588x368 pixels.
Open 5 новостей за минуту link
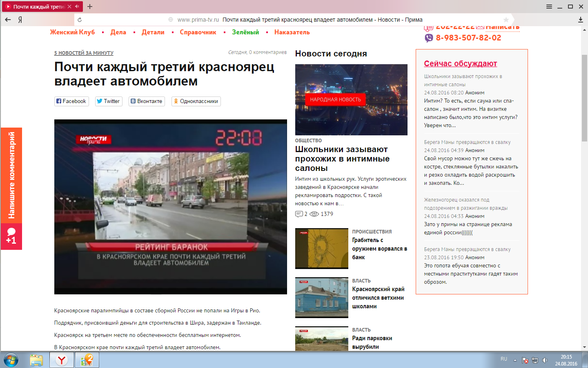click(x=84, y=53)
